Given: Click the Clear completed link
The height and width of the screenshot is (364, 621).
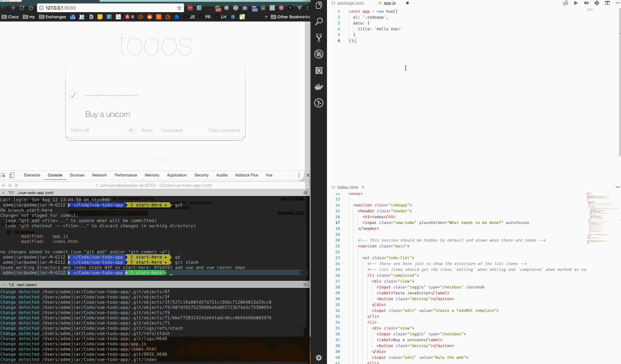Looking at the screenshot, I should click(224, 130).
